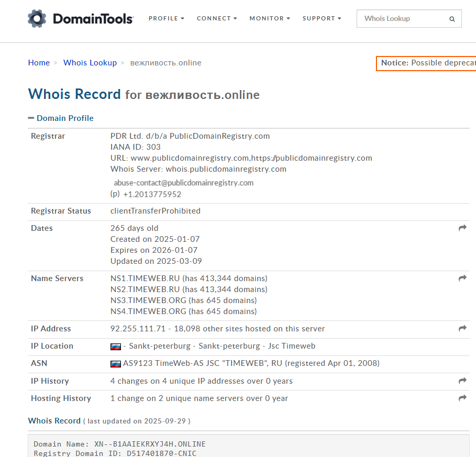Open the Support dropdown menu
This screenshot has width=476, height=457.
(322, 18)
